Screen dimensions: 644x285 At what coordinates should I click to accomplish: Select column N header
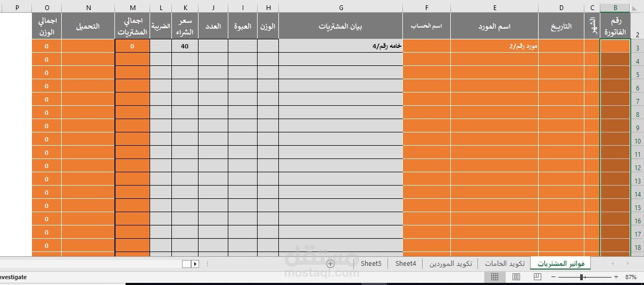pos(88,8)
